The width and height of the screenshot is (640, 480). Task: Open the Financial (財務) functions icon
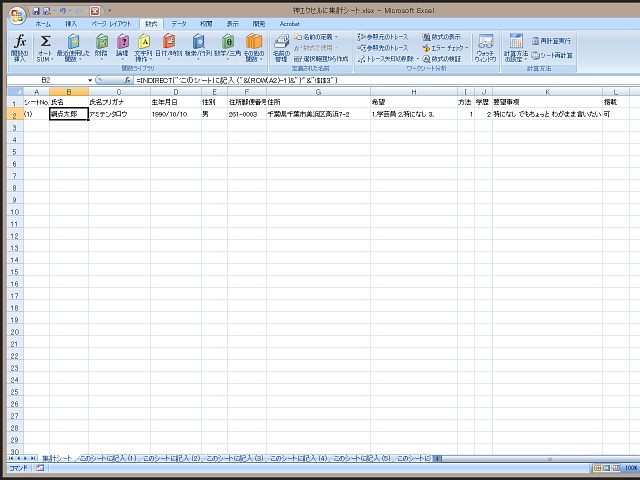point(101,45)
